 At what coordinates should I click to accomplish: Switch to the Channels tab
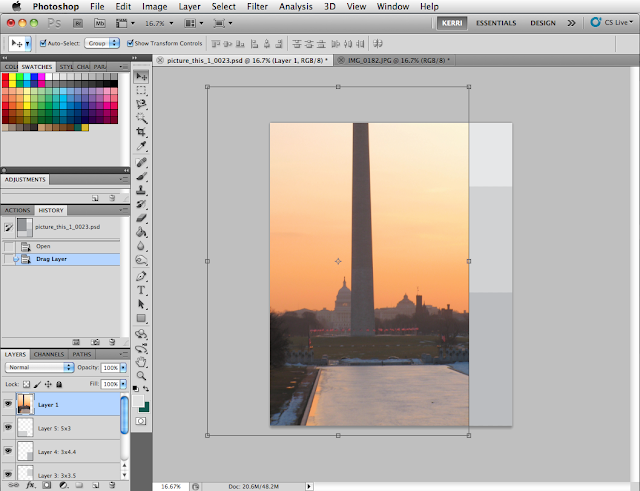point(48,354)
